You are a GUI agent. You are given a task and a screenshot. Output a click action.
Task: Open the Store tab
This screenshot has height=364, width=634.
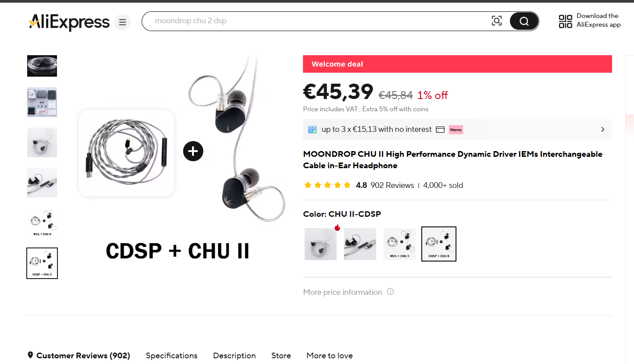(x=281, y=356)
